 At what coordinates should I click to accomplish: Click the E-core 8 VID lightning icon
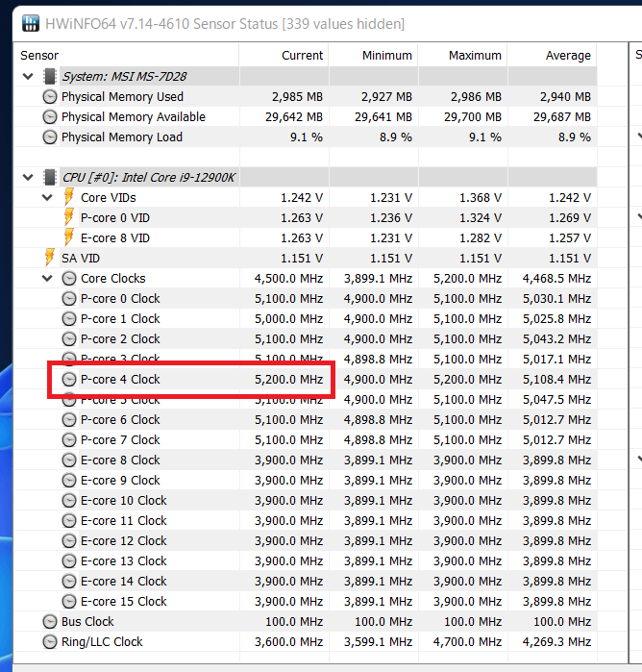pos(68,237)
